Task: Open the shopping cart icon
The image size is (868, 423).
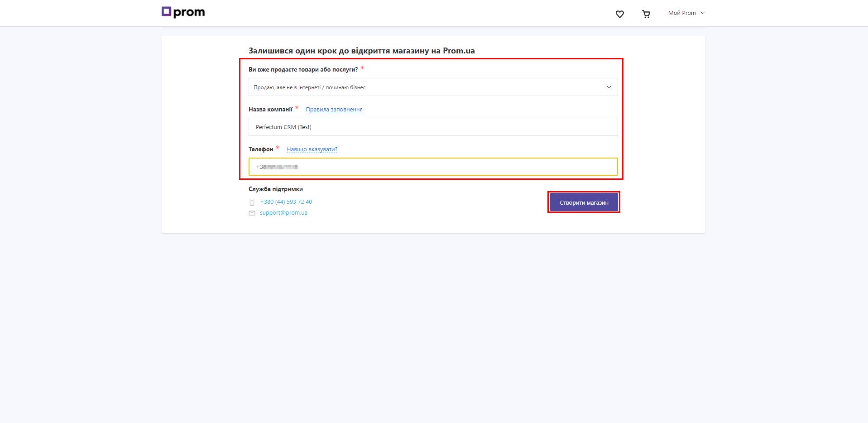Action: [x=646, y=14]
